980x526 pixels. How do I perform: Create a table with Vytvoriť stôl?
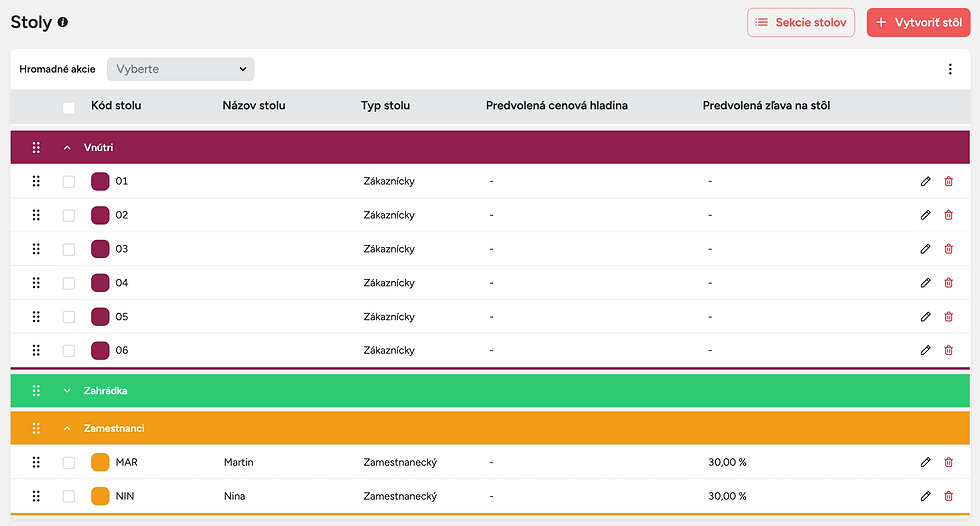918,22
